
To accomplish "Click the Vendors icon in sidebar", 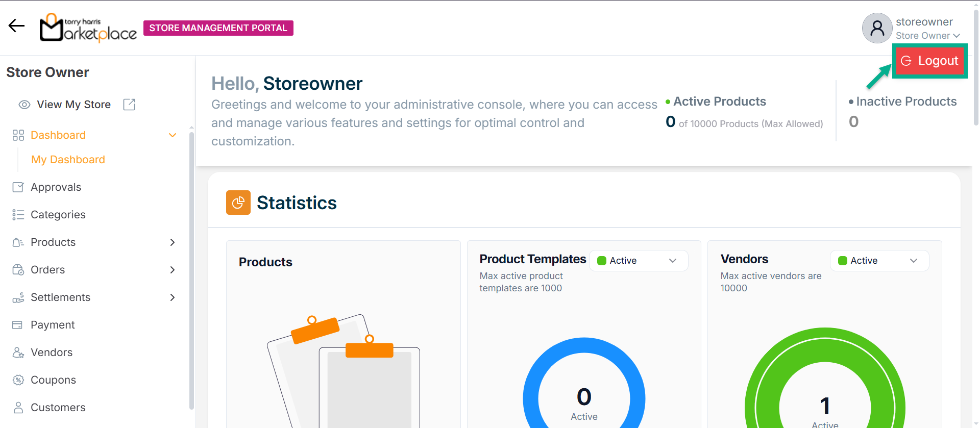I will [x=18, y=353].
